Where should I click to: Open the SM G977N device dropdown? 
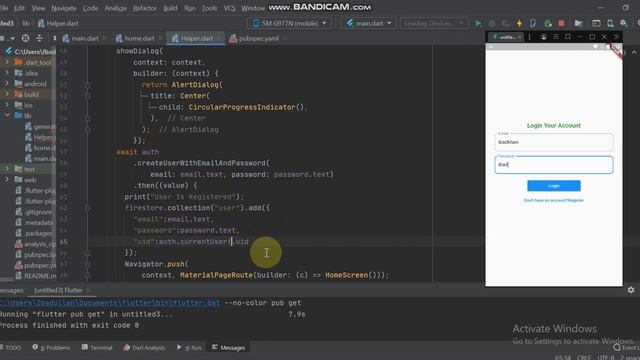point(289,23)
